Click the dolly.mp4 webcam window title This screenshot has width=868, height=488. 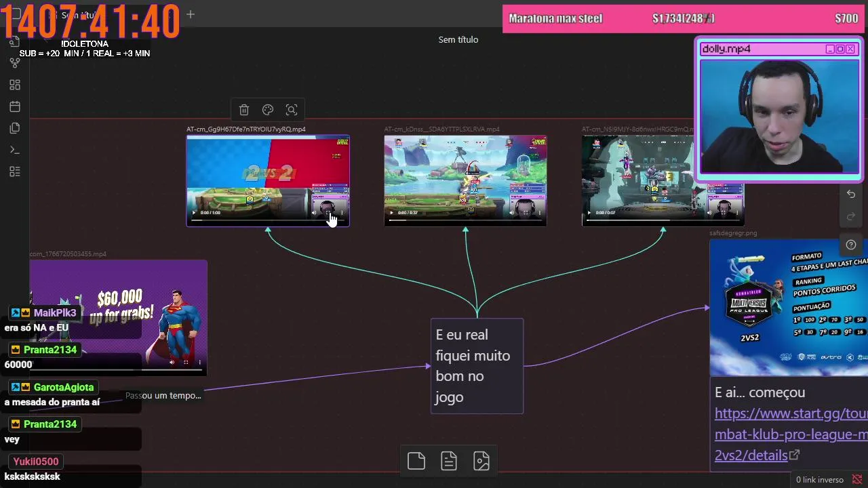tap(726, 49)
